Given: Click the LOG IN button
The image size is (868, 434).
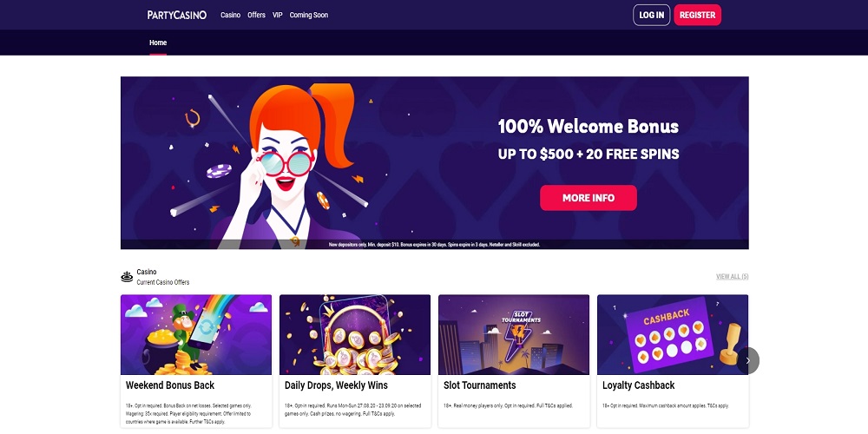Looking at the screenshot, I should (652, 15).
